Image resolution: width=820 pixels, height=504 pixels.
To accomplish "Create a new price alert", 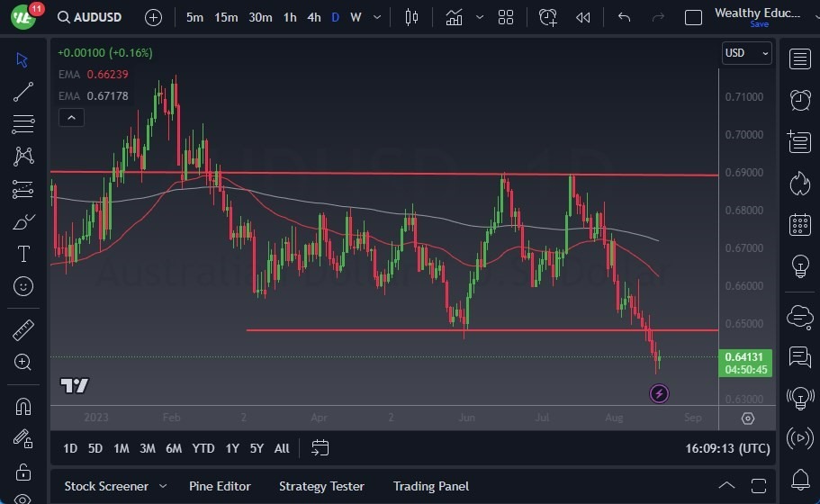I will [x=547, y=17].
